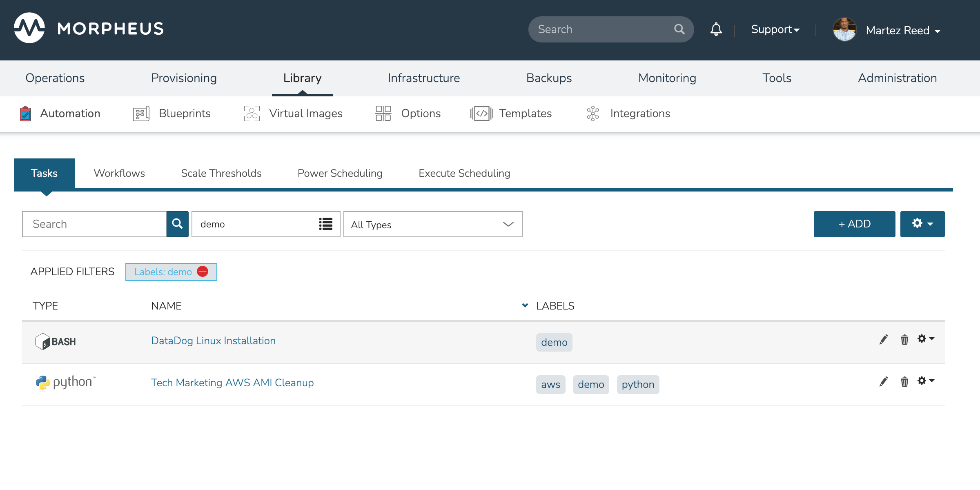Click the tasks Search input field

(94, 224)
